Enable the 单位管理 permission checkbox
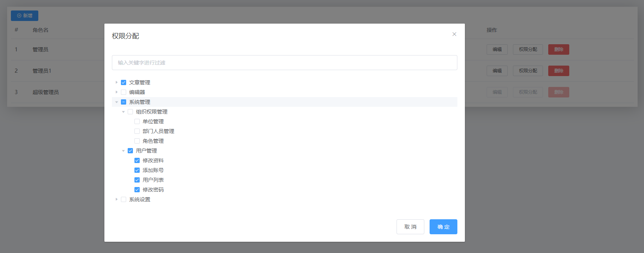Viewport: 644px width, 253px height. point(137,121)
